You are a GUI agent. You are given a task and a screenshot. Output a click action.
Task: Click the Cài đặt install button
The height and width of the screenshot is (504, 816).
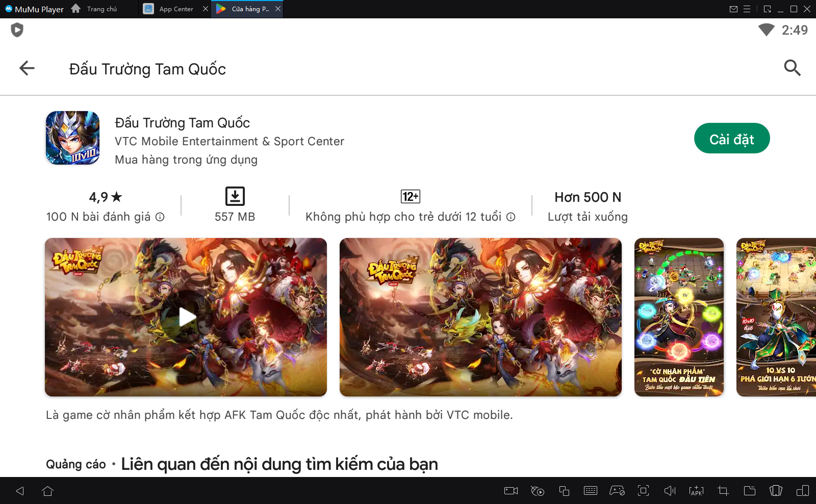click(x=731, y=139)
